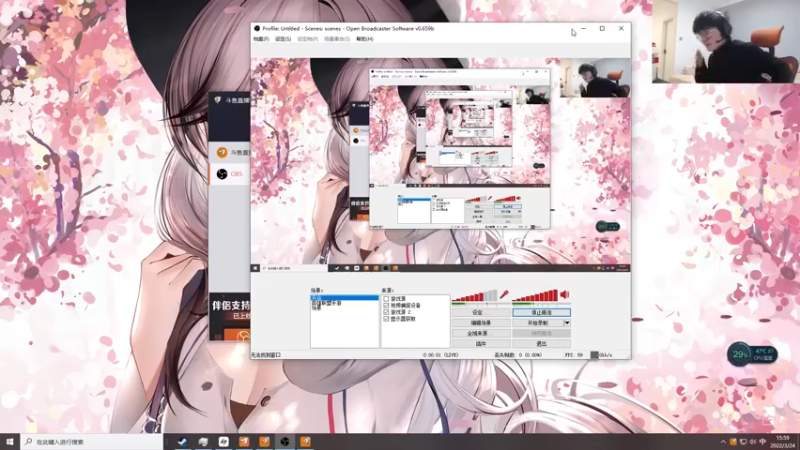This screenshot has width=800, height=450.
Task: Click the 停止串流 stop streaming button
Action: (x=541, y=312)
